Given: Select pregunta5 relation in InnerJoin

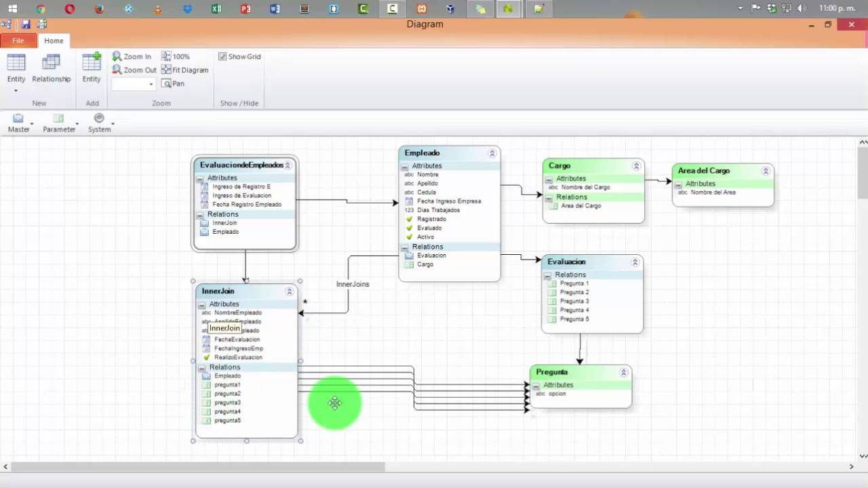Looking at the screenshot, I should click(227, 421).
